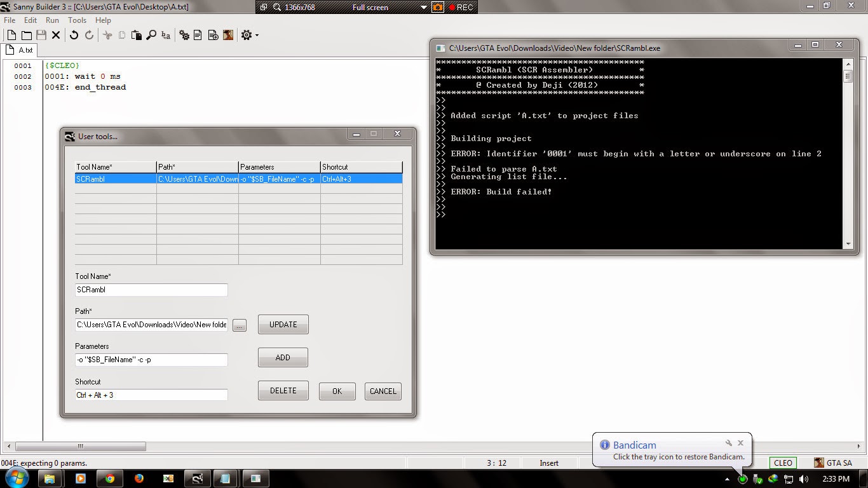Click the Bandicam magnifier icon
Viewport: 868px width, 488px height.
(x=277, y=8)
